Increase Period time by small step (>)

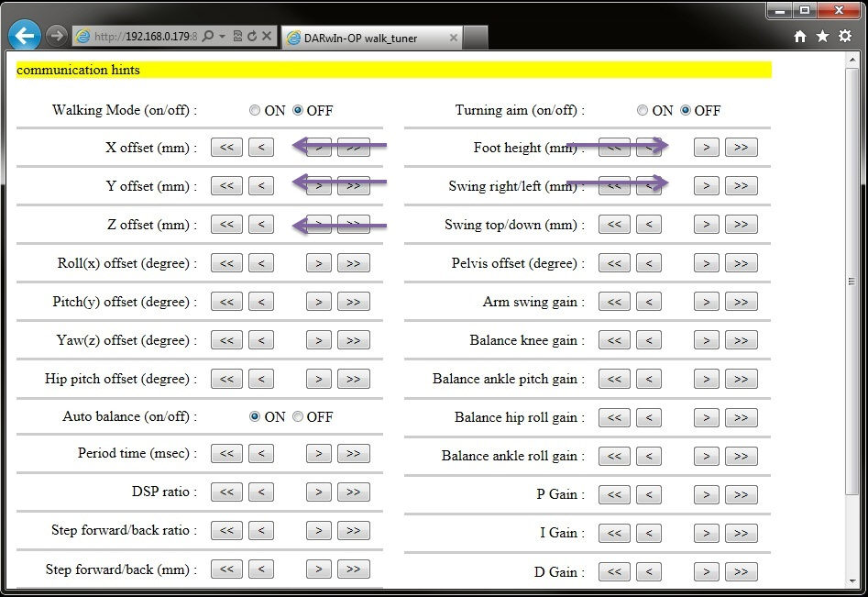[319, 454]
